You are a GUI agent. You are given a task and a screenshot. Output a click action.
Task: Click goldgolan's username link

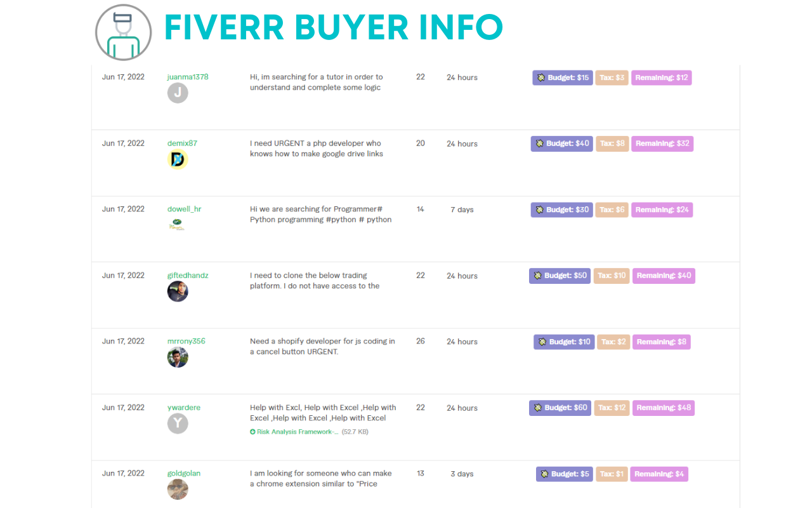click(183, 472)
